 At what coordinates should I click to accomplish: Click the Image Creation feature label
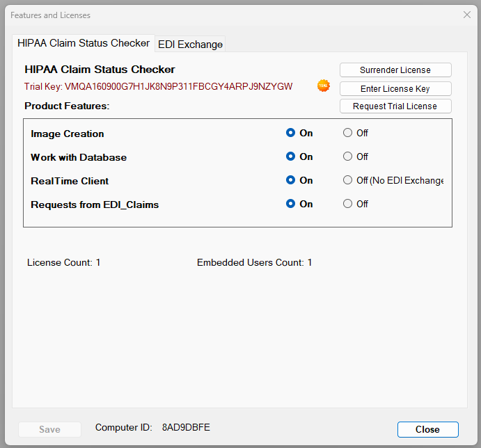[68, 134]
